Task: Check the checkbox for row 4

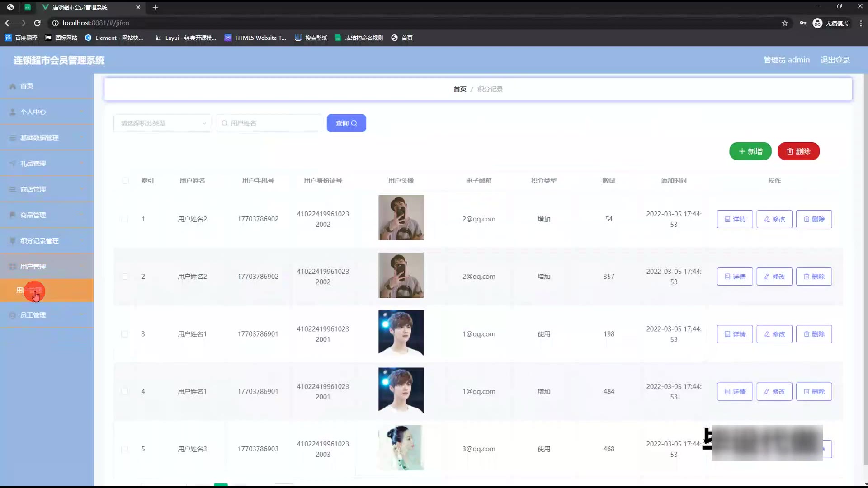Action: pos(125,391)
